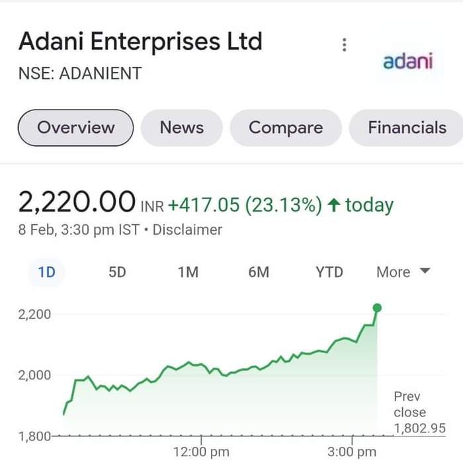Click the 12:00 pm chart axis marker
The width and height of the screenshot is (463, 476).
[x=201, y=452]
